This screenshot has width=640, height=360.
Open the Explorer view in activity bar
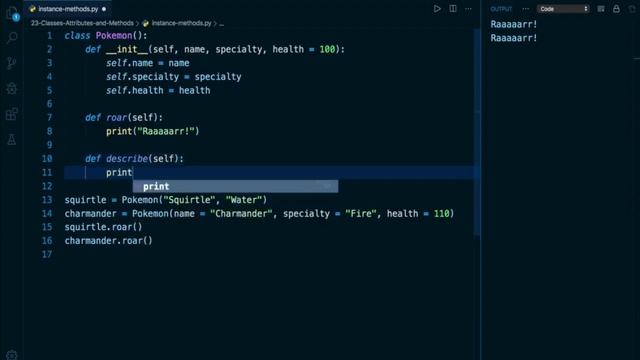[x=12, y=13]
